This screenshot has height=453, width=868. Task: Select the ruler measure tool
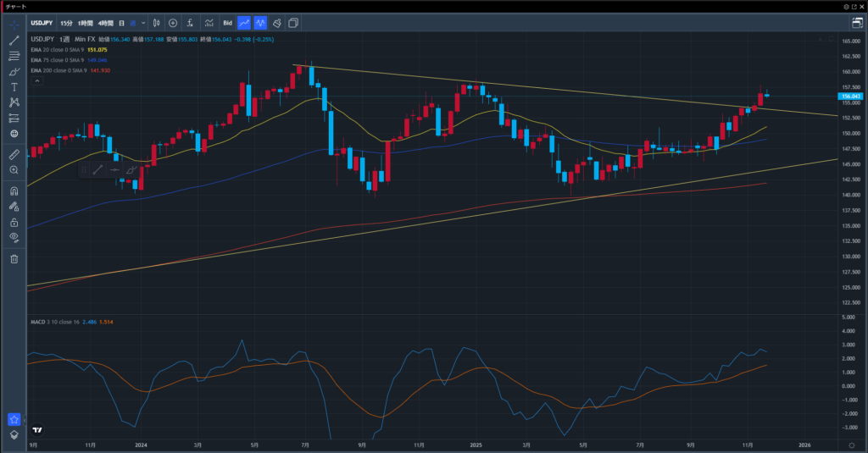pyautogui.click(x=14, y=155)
